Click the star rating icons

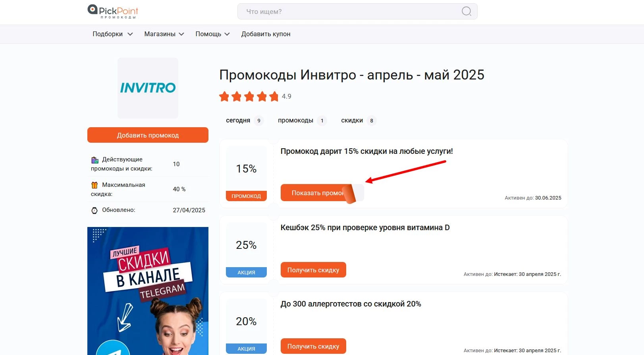tap(249, 97)
